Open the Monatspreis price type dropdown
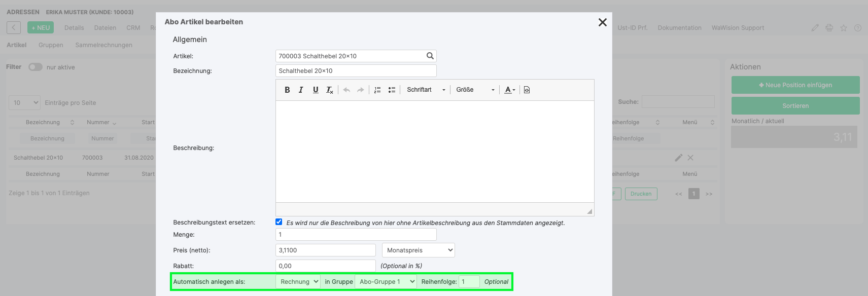 coord(418,250)
